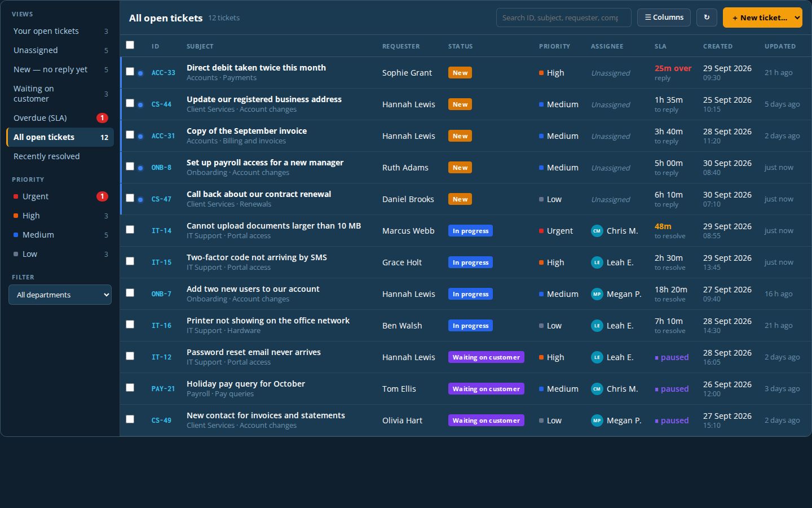Filter by Low priority
812x508 pixels.
tap(60, 254)
